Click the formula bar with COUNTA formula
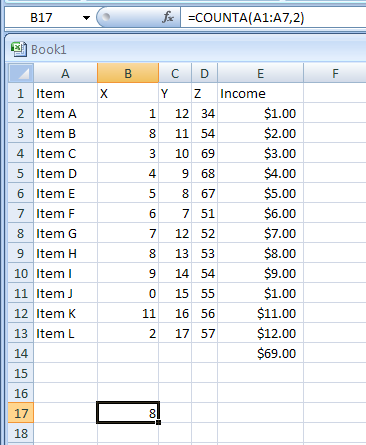Viewport: 366px width, 445px height. tap(273, 17)
